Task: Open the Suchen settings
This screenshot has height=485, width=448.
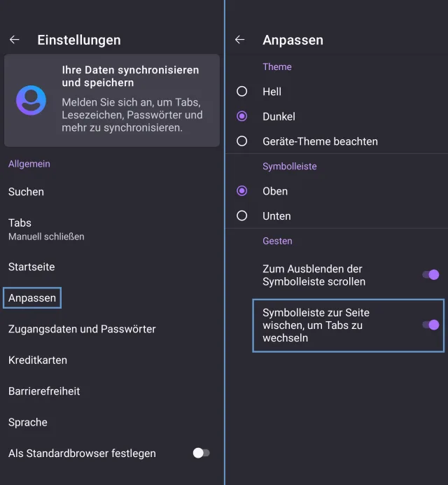Action: [27, 192]
